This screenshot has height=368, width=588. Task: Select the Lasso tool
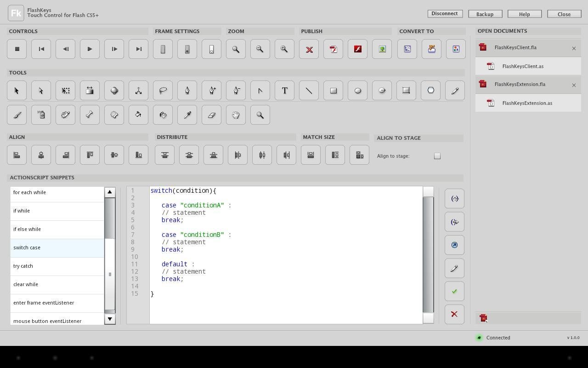[x=163, y=91]
